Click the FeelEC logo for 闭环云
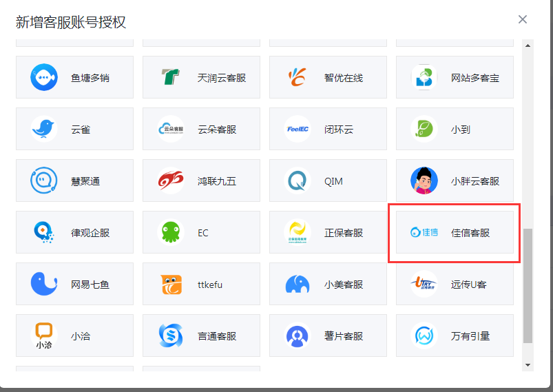Viewport: 553px width, 392px height. point(298,129)
